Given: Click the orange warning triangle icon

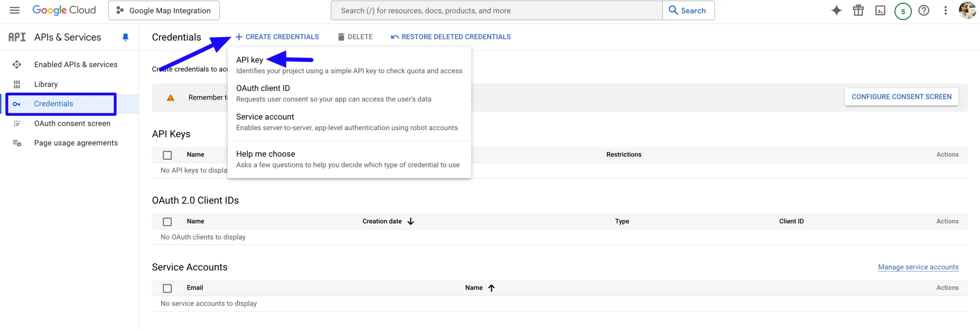Looking at the screenshot, I should tap(170, 98).
